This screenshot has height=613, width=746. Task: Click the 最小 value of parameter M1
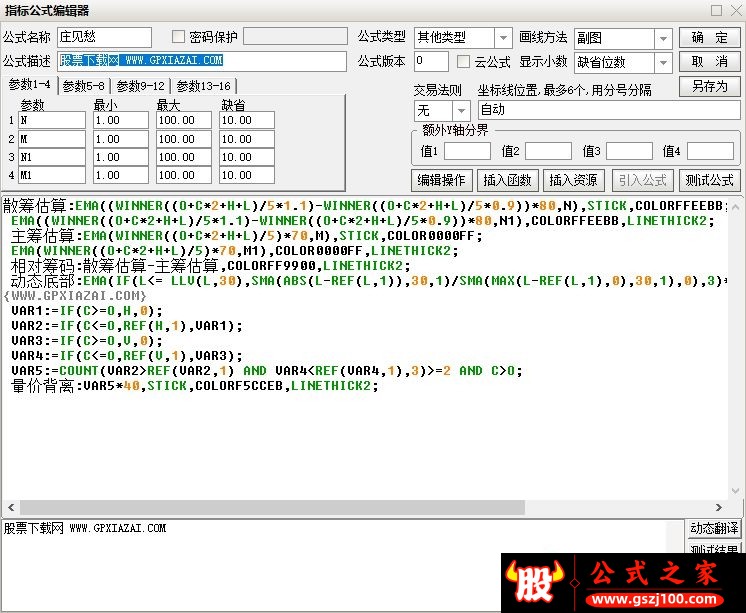[121, 175]
